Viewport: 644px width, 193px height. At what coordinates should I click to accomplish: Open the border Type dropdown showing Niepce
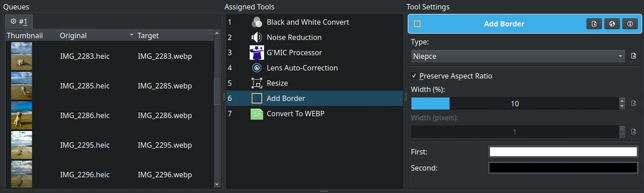518,56
